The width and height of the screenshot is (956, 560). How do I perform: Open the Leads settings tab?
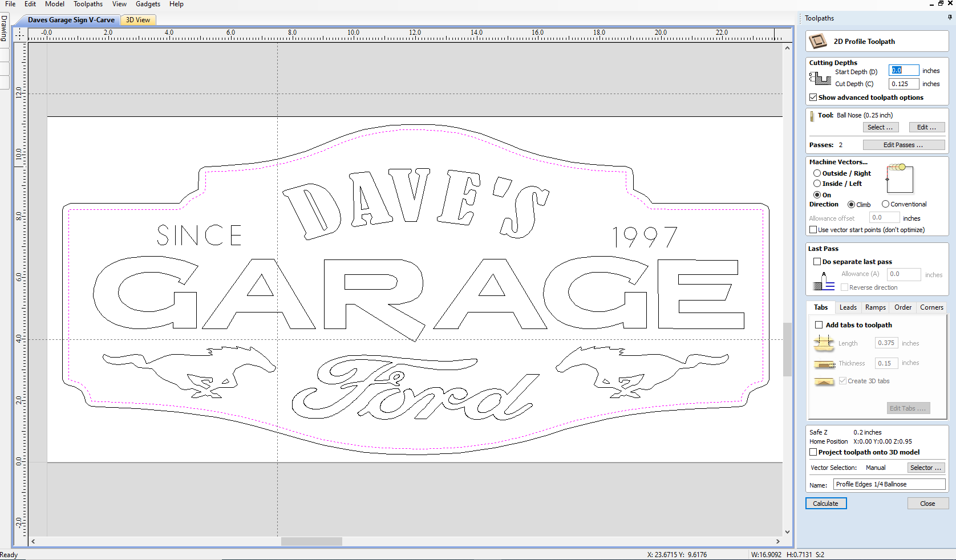pyautogui.click(x=848, y=307)
